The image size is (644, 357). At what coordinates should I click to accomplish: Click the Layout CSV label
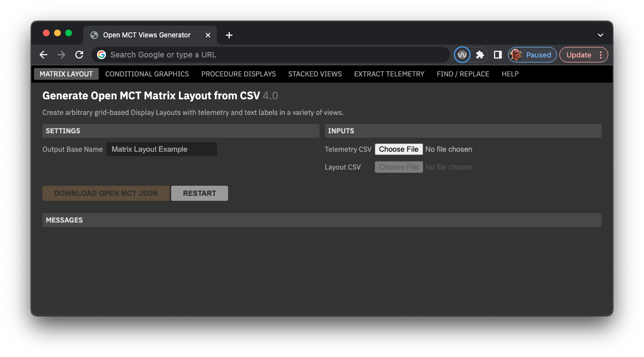click(342, 167)
